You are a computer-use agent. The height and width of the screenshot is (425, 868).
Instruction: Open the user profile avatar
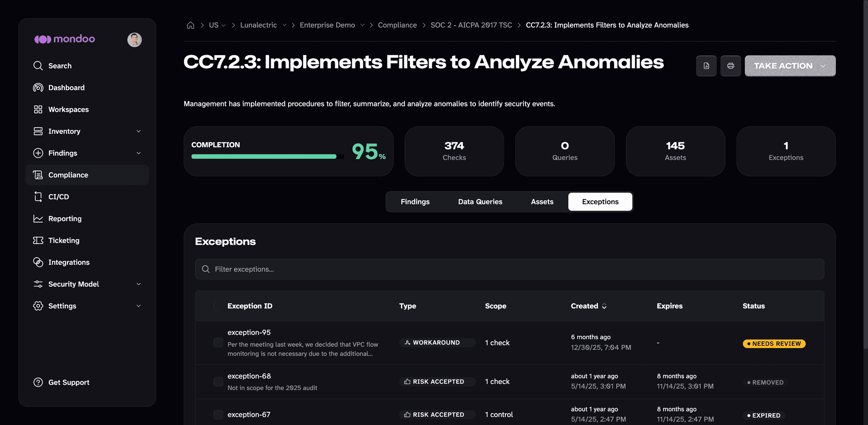[x=134, y=39]
